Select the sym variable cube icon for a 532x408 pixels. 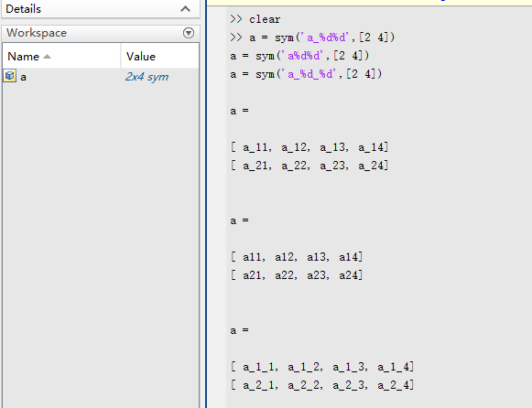(10, 76)
